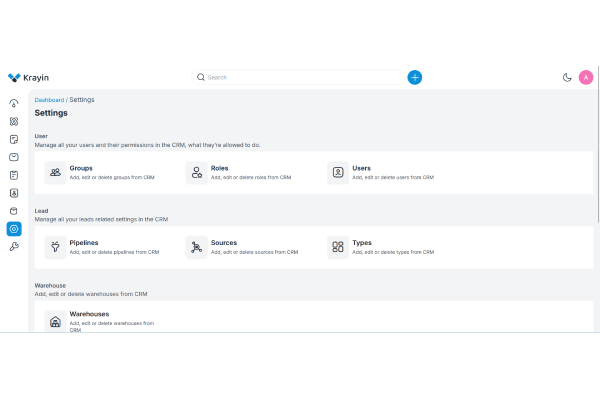Open Mail from the sidebar
This screenshot has width=600, height=400.
14,157
